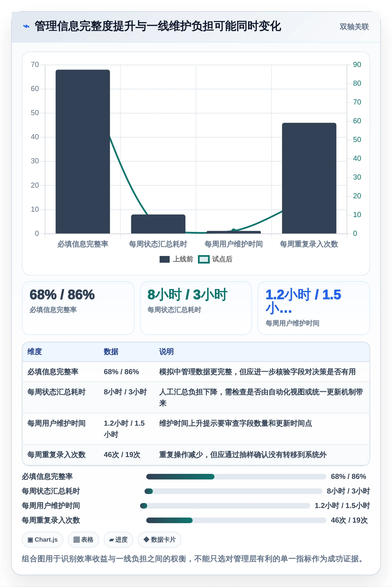Click description 模拟中管理数据更完整 in table
The image size is (392, 587).
coord(257,372)
